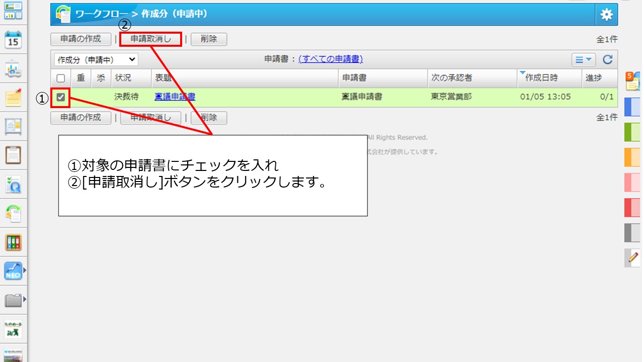644x362 pixels.
Task: Go to ワークフロー via the breadcrumb
Action: tap(102, 14)
